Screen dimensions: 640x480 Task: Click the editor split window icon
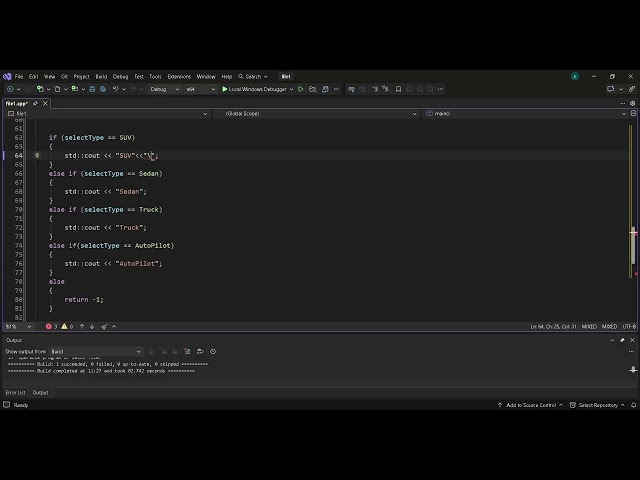[633, 113]
